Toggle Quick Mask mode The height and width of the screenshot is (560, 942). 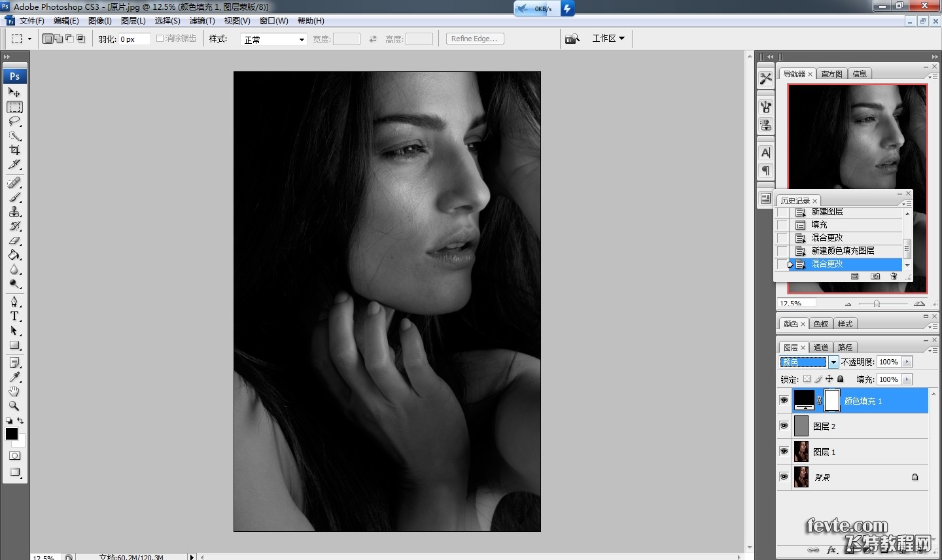coord(14,456)
